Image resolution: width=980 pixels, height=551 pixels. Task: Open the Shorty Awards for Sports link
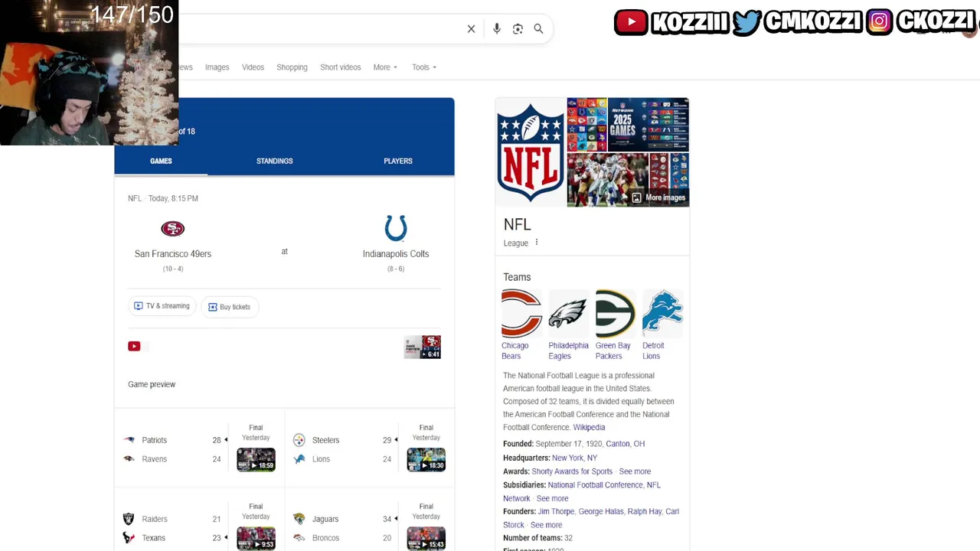(572, 471)
